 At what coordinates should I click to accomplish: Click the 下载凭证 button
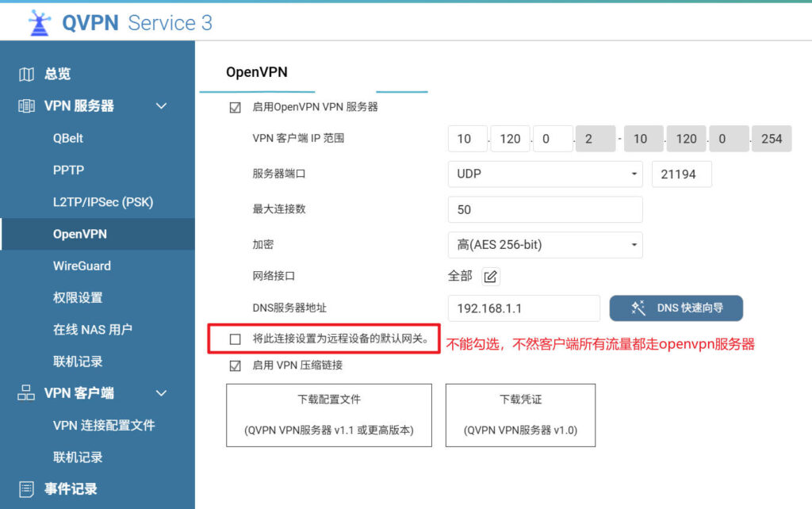(520, 415)
